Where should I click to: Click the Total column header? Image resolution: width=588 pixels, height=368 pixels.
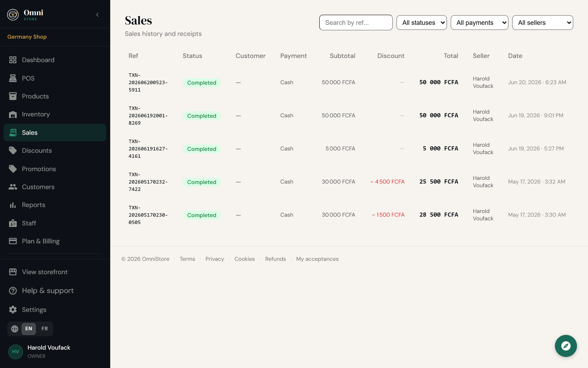pos(451,56)
